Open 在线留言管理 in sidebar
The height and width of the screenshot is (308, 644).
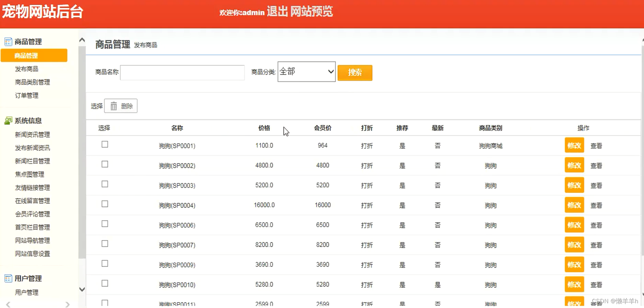pyautogui.click(x=33, y=201)
